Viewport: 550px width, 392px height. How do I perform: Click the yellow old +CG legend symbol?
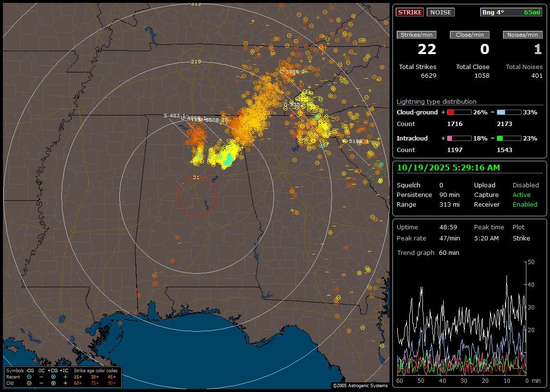(53, 383)
